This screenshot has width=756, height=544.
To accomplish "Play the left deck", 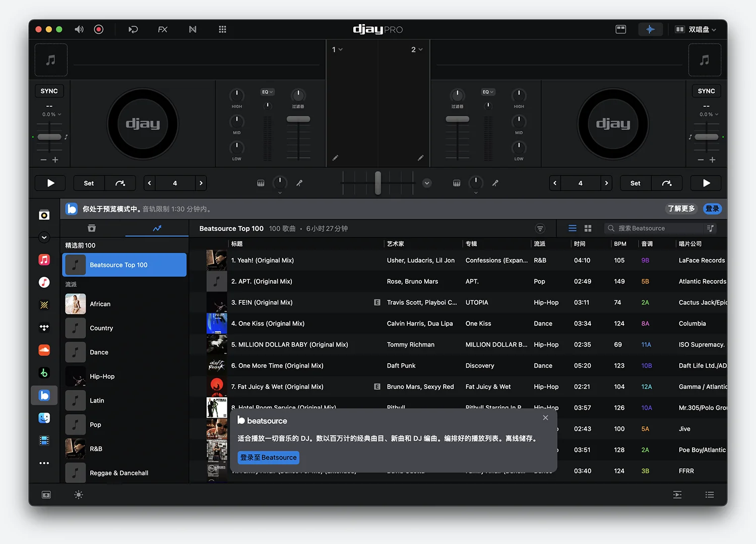I will (50, 183).
